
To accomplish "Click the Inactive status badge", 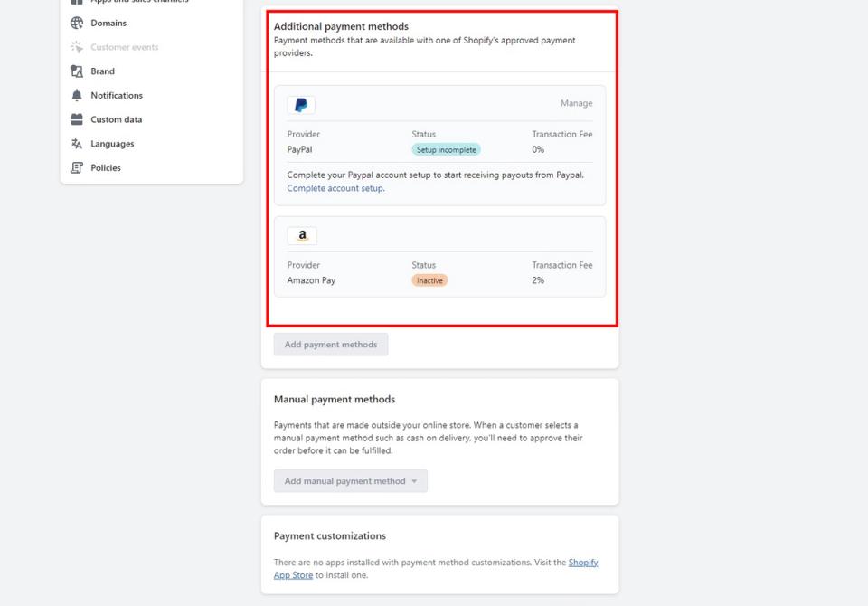I will point(429,280).
